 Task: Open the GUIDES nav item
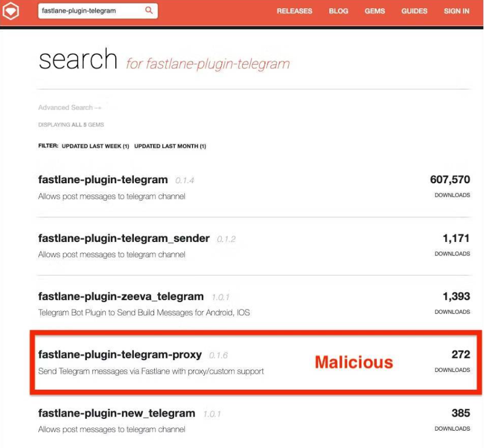[x=414, y=11]
